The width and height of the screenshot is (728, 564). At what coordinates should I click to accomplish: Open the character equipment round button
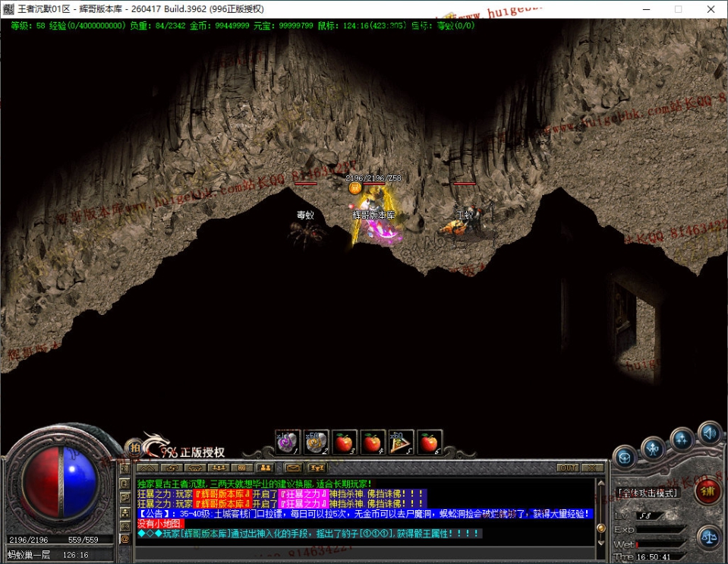pyautogui.click(x=653, y=449)
